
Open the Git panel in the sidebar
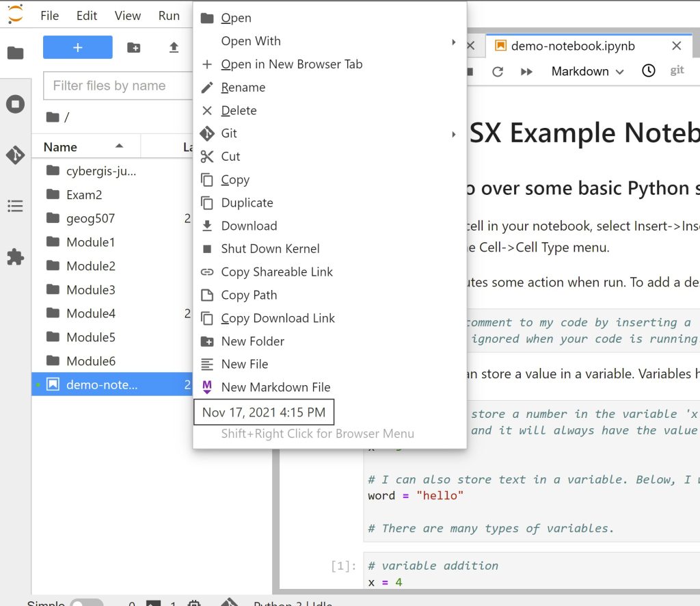[x=15, y=155]
